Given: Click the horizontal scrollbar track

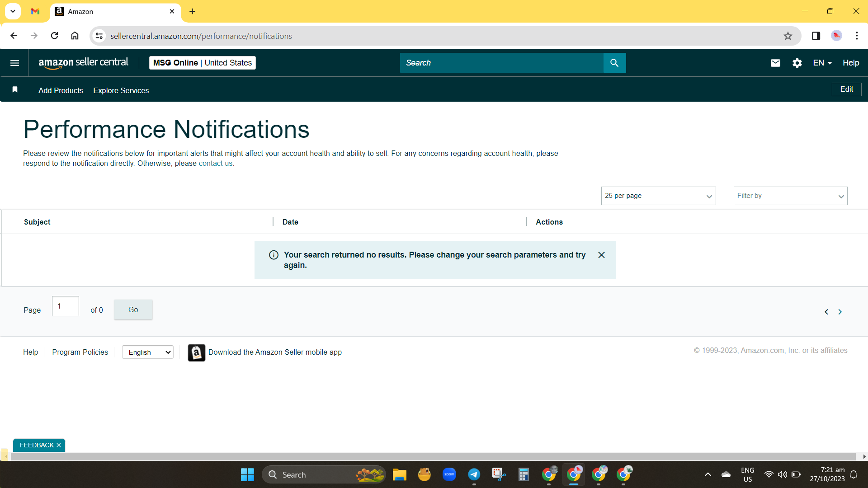Looking at the screenshot, I should point(433,457).
